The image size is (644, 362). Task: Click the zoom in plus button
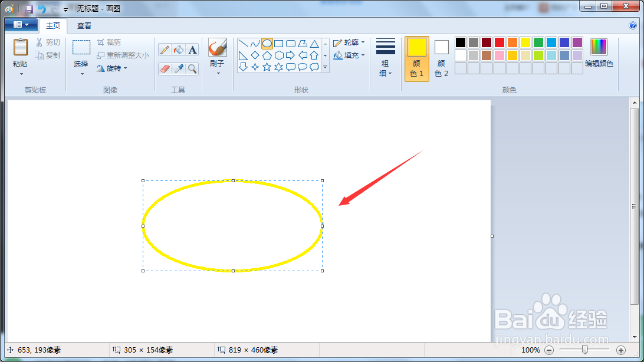[621, 350]
